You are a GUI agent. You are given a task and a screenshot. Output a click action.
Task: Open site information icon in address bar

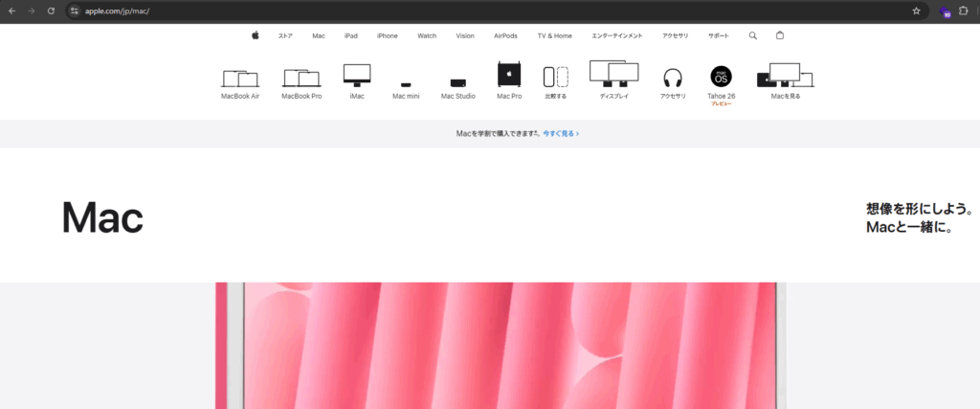[x=75, y=11]
